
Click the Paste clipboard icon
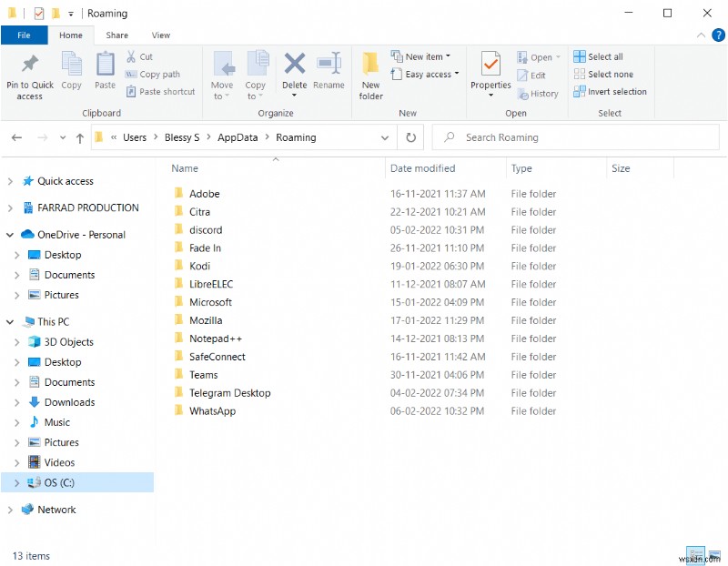(x=105, y=64)
